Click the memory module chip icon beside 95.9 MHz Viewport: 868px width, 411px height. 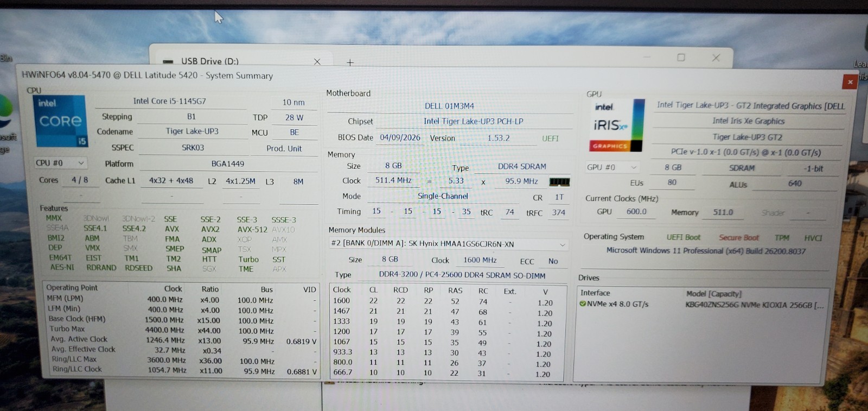tap(559, 182)
